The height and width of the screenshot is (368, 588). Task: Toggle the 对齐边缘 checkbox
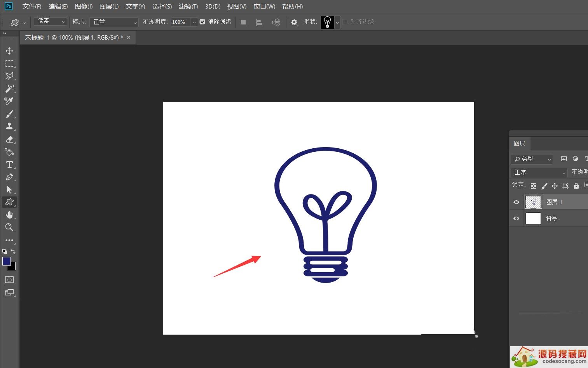345,22
